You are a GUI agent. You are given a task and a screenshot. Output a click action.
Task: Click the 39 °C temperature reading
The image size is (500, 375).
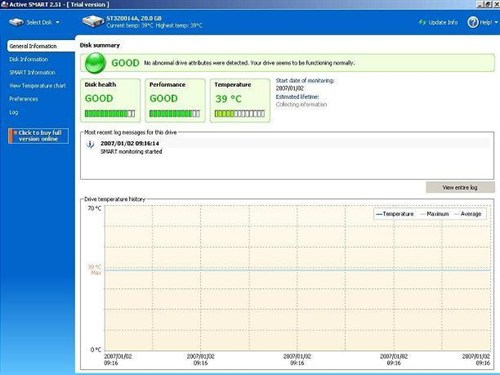point(228,99)
